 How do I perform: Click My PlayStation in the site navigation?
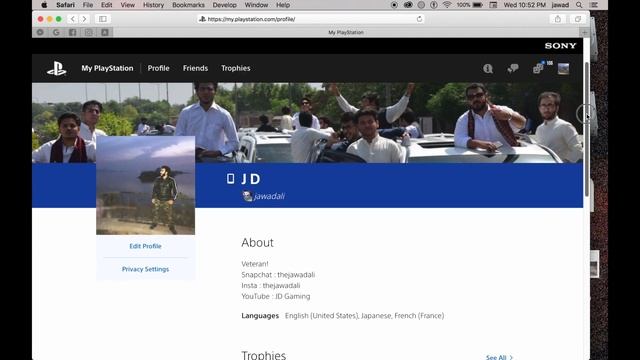click(x=107, y=68)
